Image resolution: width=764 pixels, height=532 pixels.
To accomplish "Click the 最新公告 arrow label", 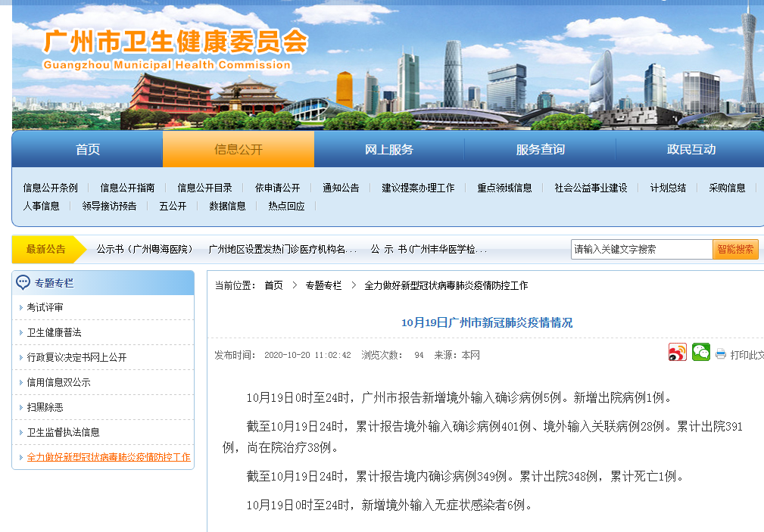I will tap(46, 249).
